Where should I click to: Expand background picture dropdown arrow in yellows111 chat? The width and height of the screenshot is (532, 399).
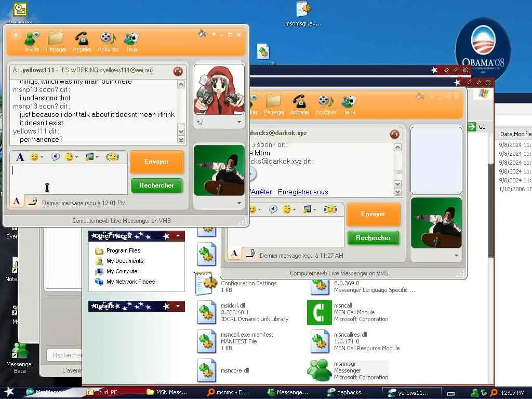(97, 157)
